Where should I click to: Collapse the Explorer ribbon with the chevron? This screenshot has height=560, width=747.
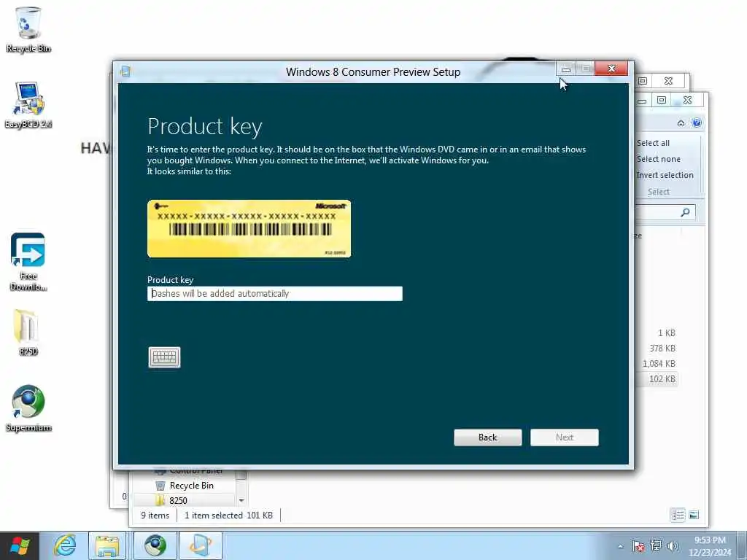[x=681, y=122]
